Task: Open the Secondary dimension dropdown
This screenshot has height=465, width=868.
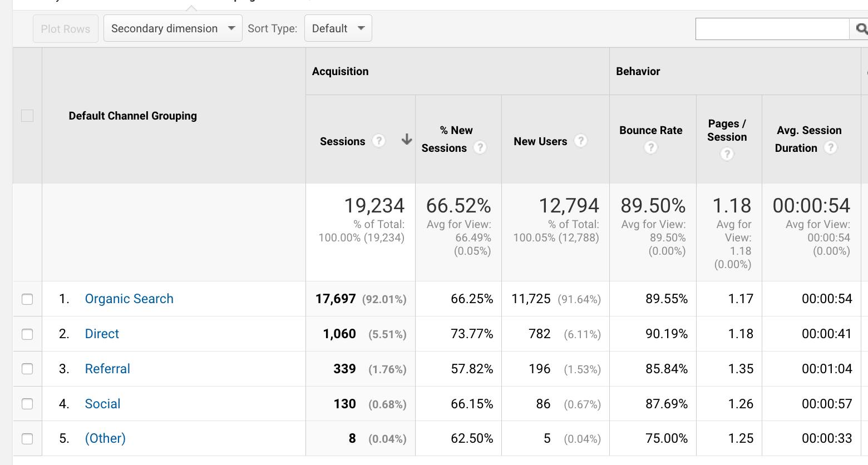Action: pyautogui.click(x=173, y=28)
